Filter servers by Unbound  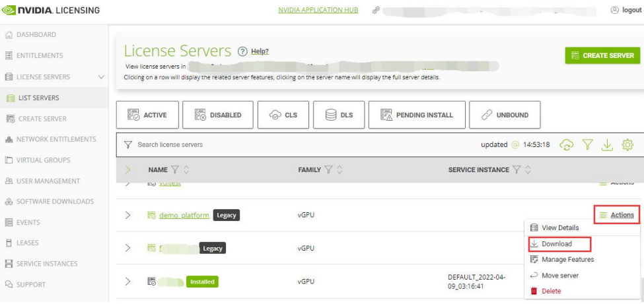point(505,115)
